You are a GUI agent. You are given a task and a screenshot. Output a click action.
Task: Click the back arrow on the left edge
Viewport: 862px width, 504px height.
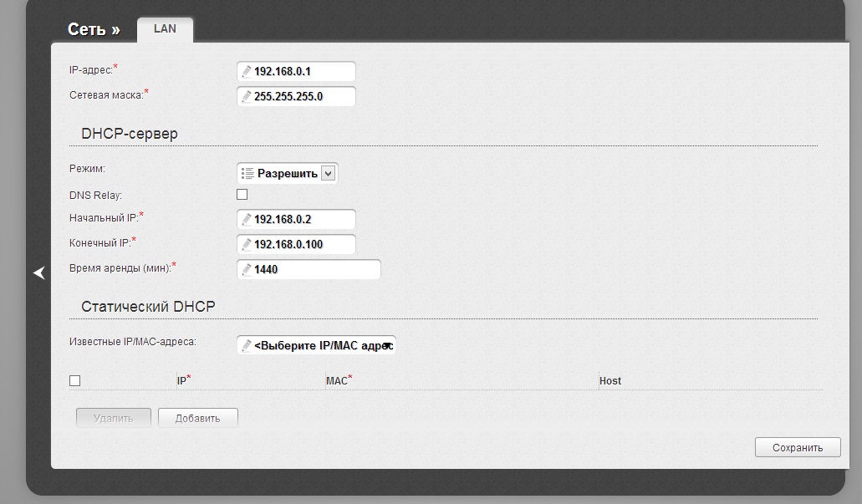click(x=39, y=272)
